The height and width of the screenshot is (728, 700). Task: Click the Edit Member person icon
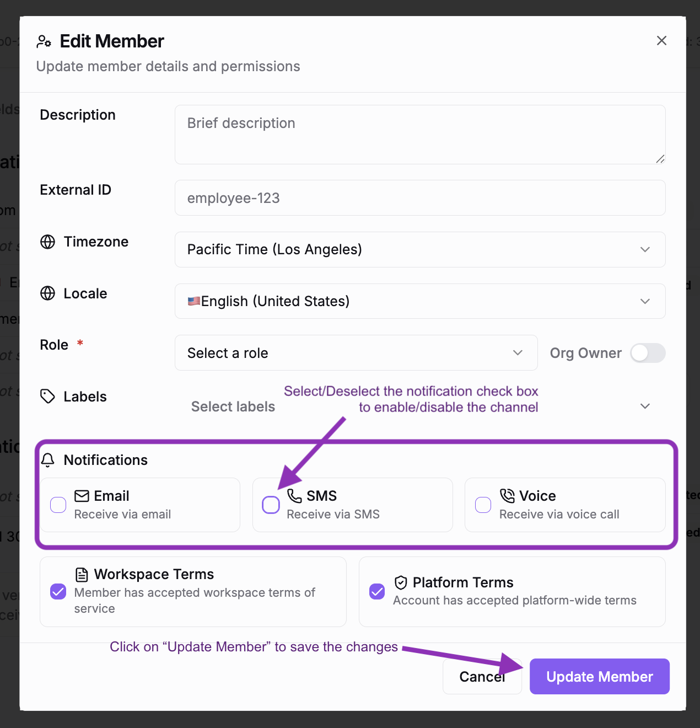[x=44, y=41]
